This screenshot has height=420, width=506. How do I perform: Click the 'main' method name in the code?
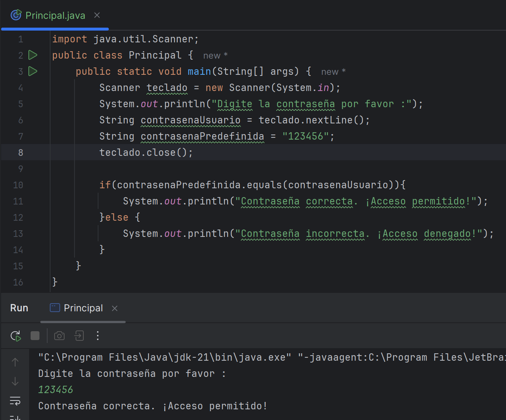coord(199,71)
